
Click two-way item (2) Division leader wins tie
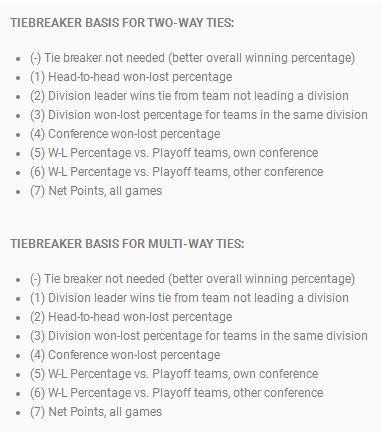click(x=189, y=96)
